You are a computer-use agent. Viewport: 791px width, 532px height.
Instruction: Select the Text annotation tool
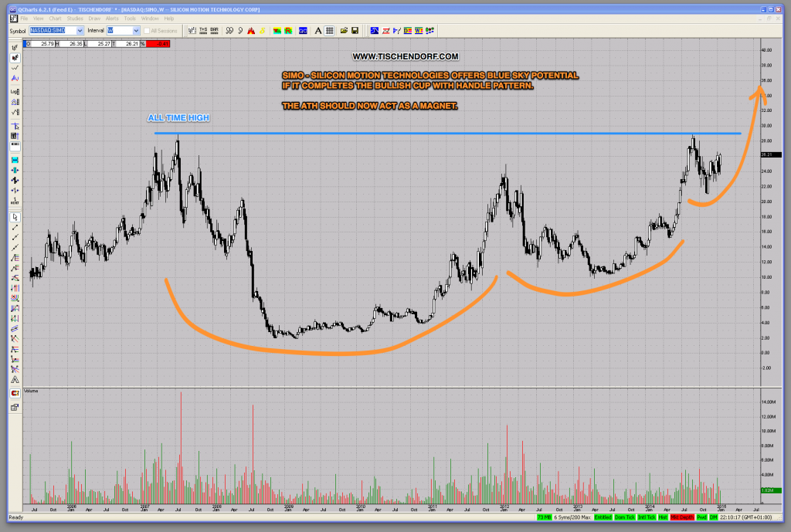pos(317,31)
